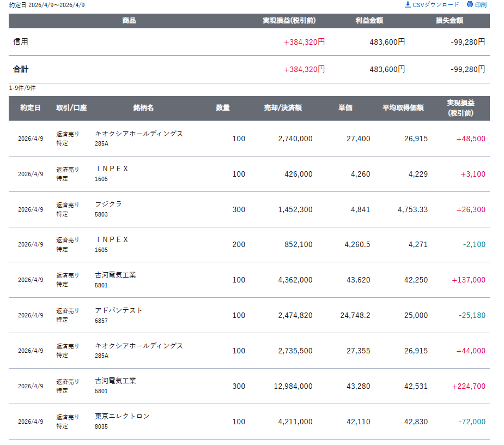
Task: Select the 数量 column header
Action: click(x=222, y=108)
